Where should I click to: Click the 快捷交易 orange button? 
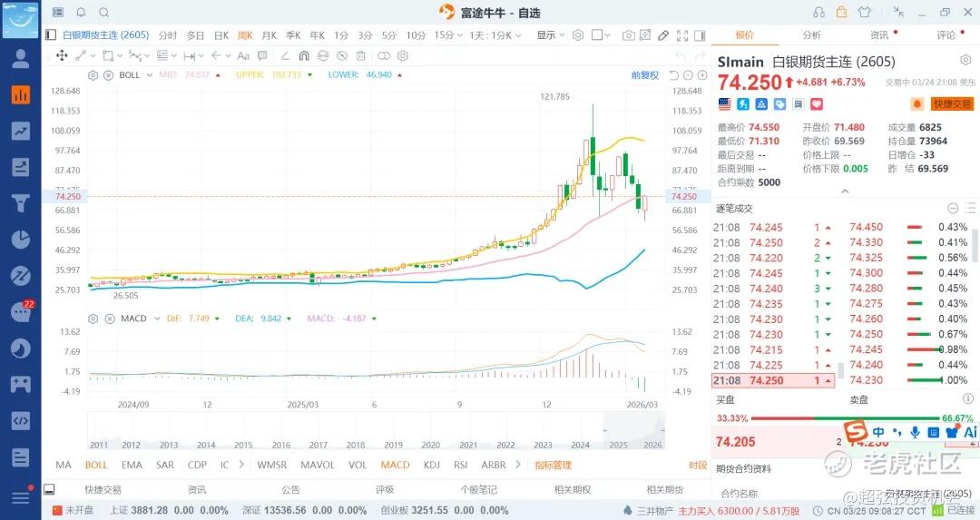click(x=951, y=103)
